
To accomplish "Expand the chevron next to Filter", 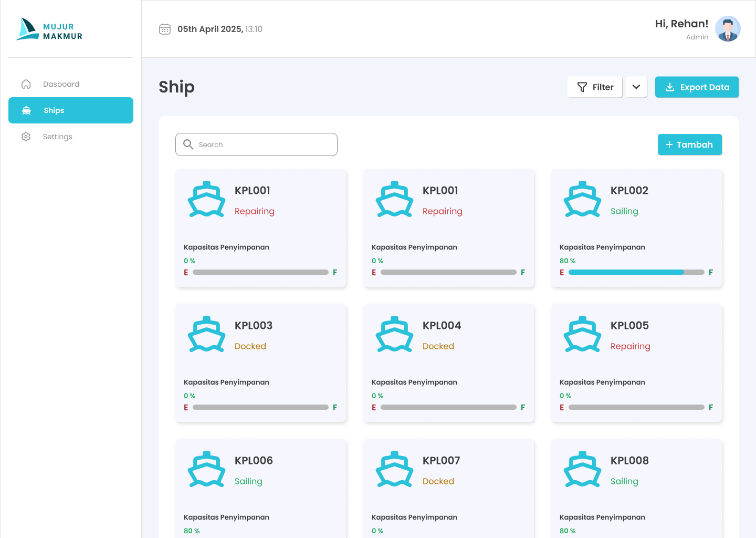I will (x=636, y=87).
